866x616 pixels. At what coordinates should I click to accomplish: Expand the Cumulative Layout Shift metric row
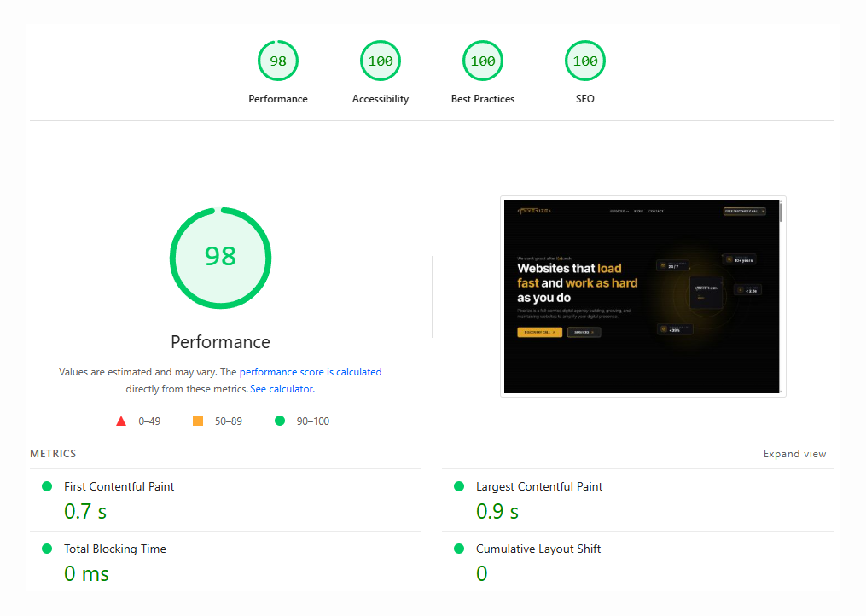pyautogui.click(x=538, y=549)
